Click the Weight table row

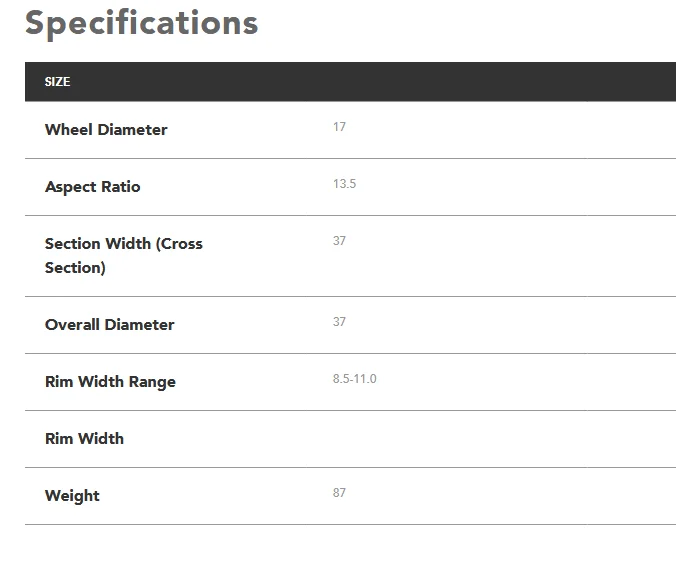[351, 496]
